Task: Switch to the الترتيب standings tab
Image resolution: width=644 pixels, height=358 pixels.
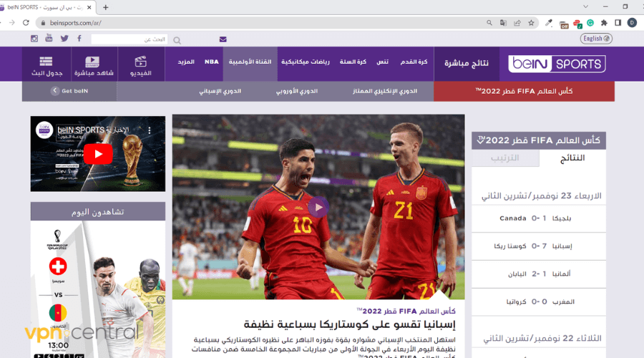Action: [505, 158]
